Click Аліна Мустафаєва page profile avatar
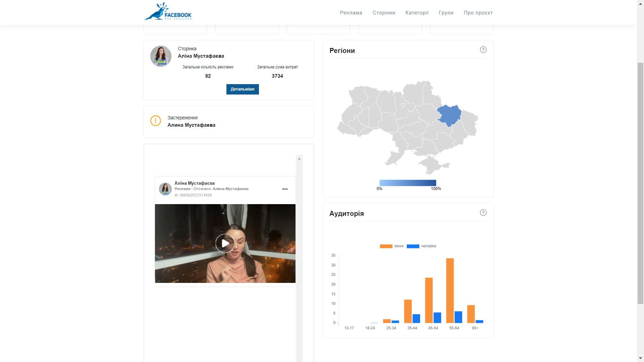The width and height of the screenshot is (644, 362). tap(161, 56)
